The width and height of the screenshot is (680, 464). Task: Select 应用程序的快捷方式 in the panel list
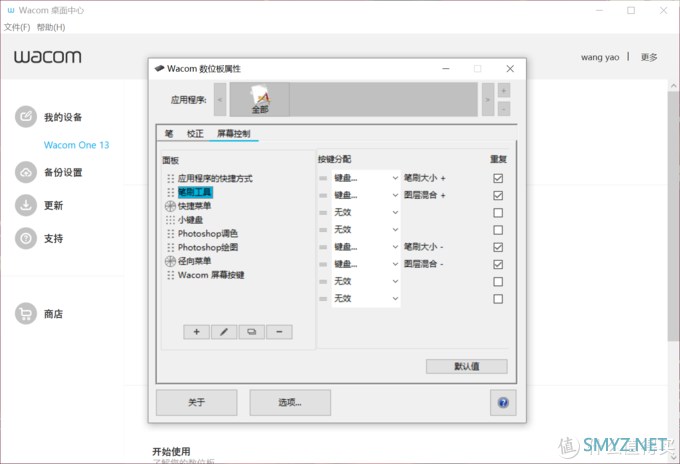coord(215,178)
